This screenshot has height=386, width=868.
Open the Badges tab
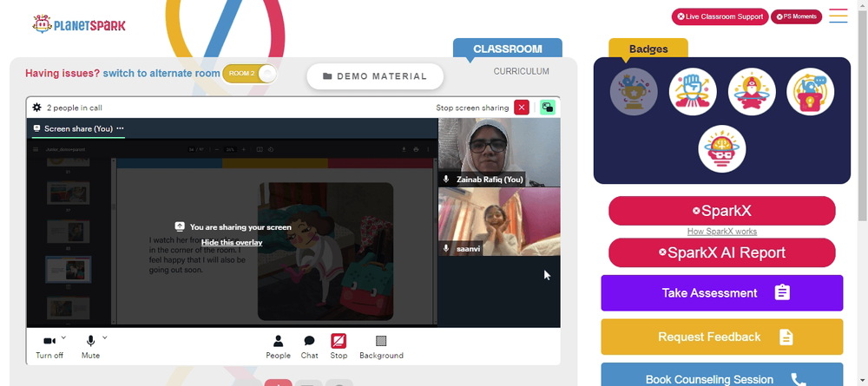(x=648, y=49)
